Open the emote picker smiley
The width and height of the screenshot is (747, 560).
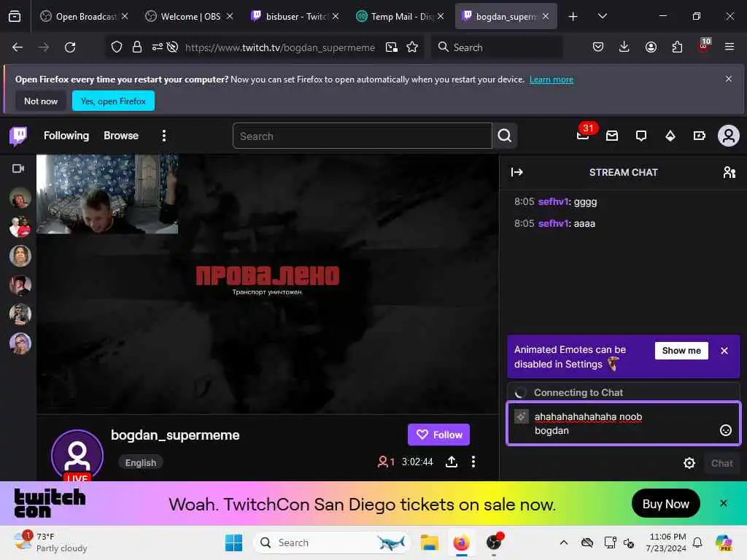[x=725, y=430]
